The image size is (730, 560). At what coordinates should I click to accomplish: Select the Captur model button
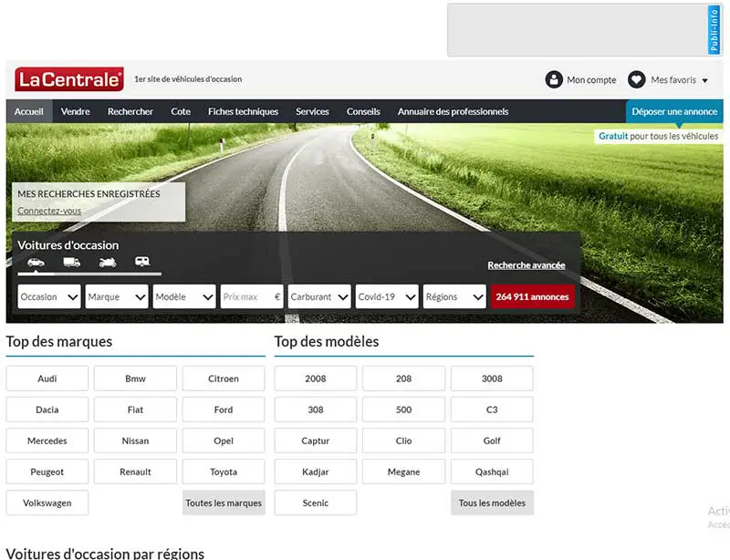point(316,441)
